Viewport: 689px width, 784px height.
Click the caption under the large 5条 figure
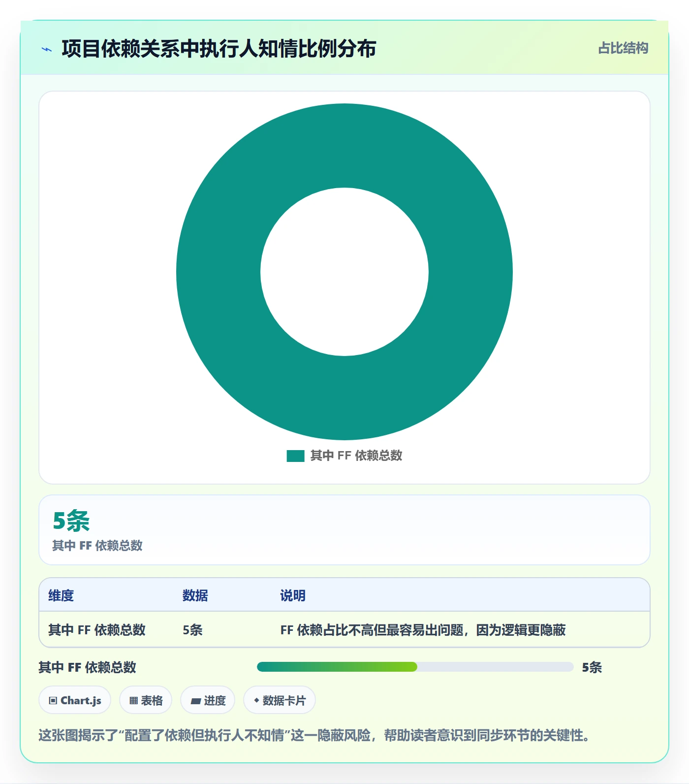click(97, 546)
